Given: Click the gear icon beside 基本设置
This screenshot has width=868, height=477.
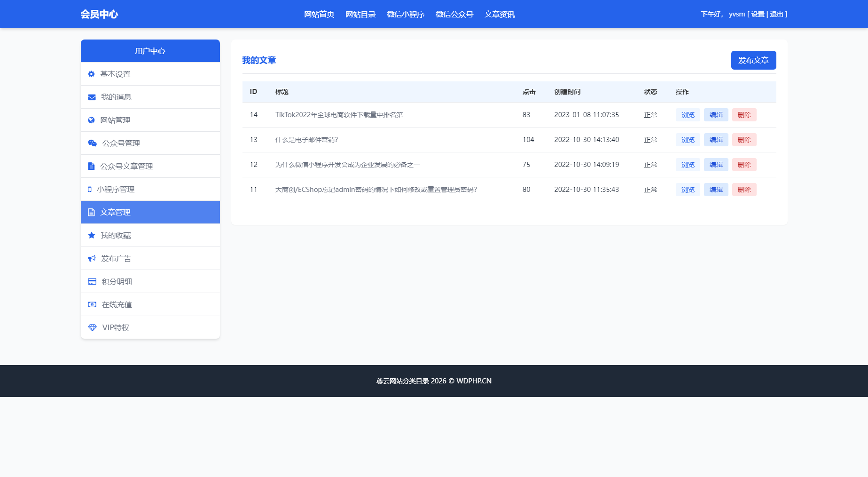Looking at the screenshot, I should [x=91, y=74].
